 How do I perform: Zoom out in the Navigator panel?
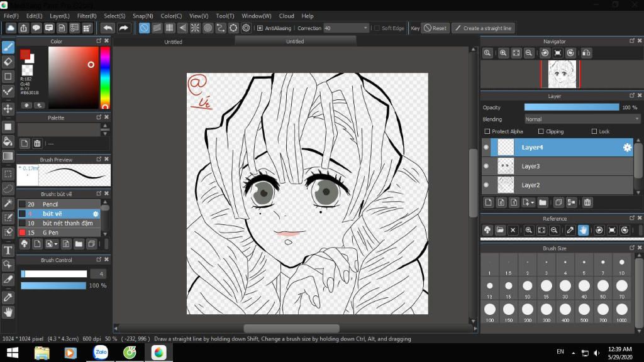[x=529, y=53]
